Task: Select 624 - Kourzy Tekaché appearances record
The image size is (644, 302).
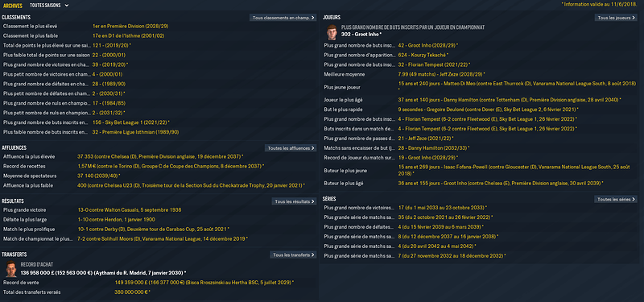Action: click(423, 55)
